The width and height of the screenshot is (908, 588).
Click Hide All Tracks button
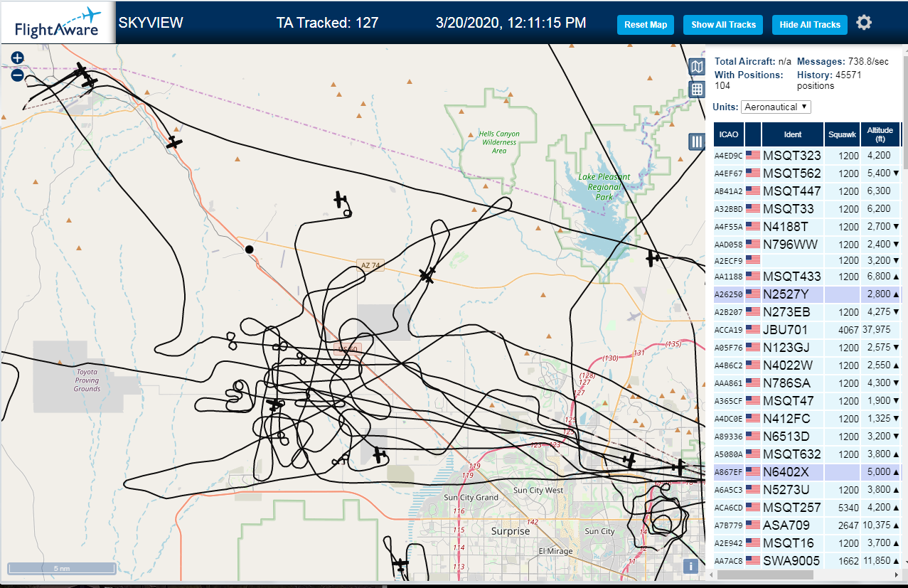(x=810, y=25)
